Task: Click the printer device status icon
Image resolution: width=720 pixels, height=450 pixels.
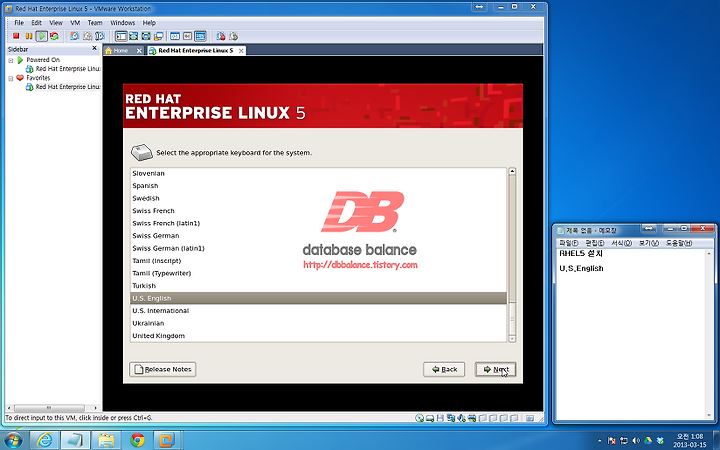Action: coord(472,418)
